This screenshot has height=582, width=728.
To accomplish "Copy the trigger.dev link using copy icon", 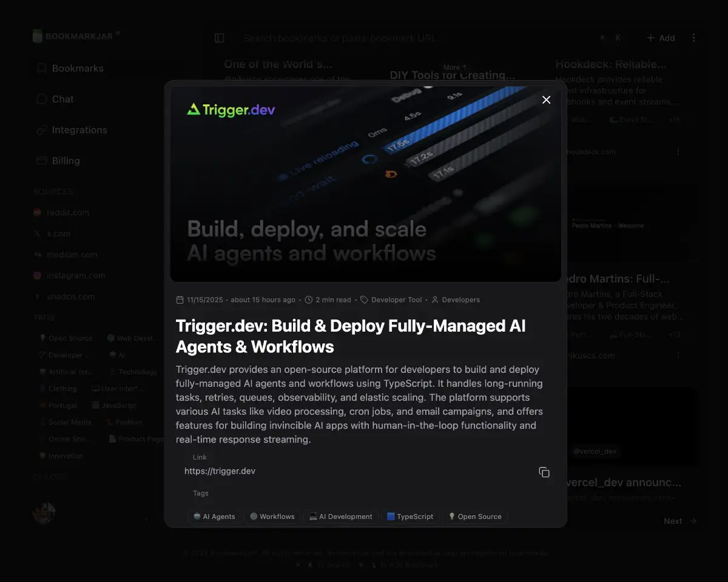I will coord(544,472).
